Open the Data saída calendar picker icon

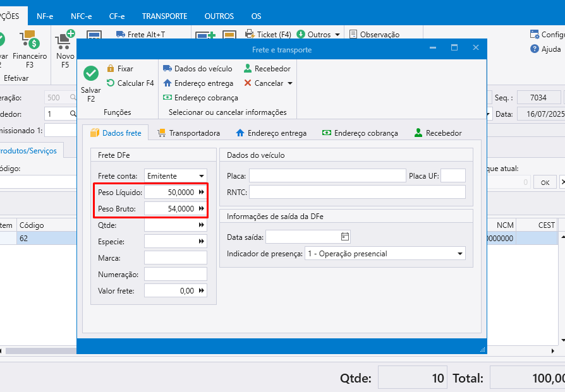[x=345, y=237]
